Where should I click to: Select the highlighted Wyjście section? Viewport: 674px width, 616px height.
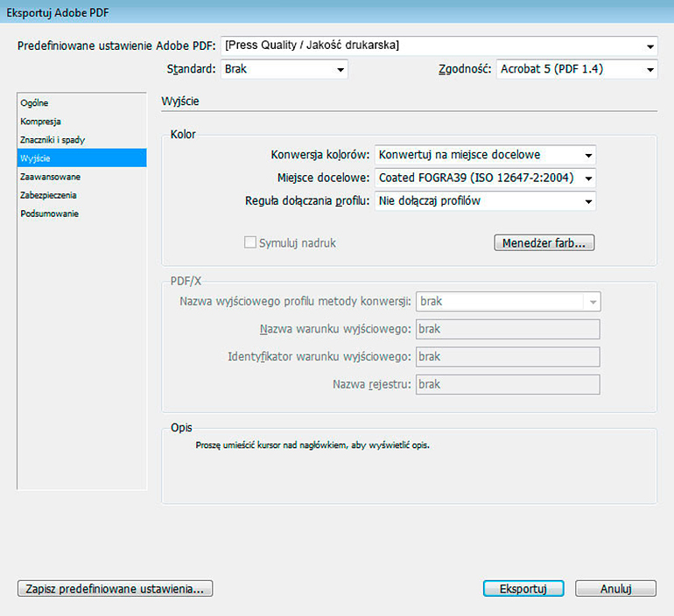81,158
